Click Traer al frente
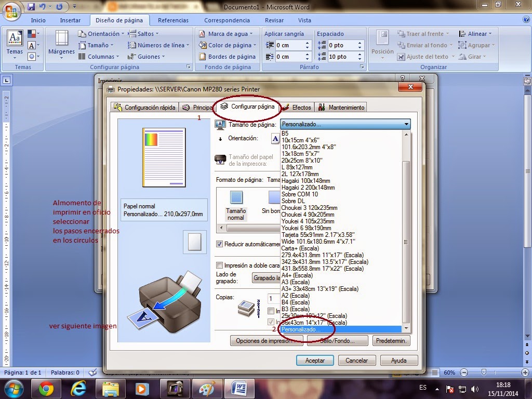The width and height of the screenshot is (532, 399). (423, 34)
